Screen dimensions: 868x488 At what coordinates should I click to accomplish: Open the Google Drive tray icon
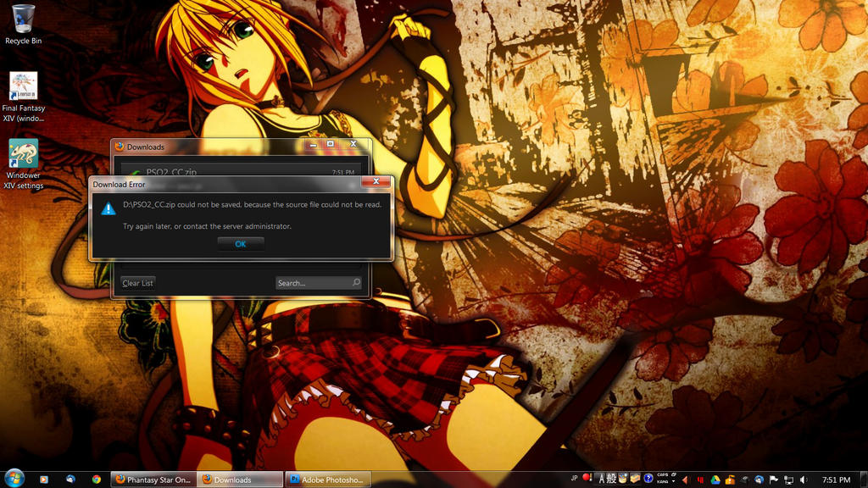tap(715, 480)
